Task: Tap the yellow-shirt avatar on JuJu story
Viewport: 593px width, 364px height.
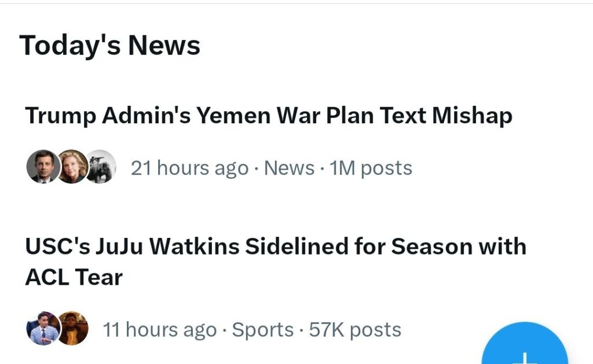Action: [x=73, y=328]
